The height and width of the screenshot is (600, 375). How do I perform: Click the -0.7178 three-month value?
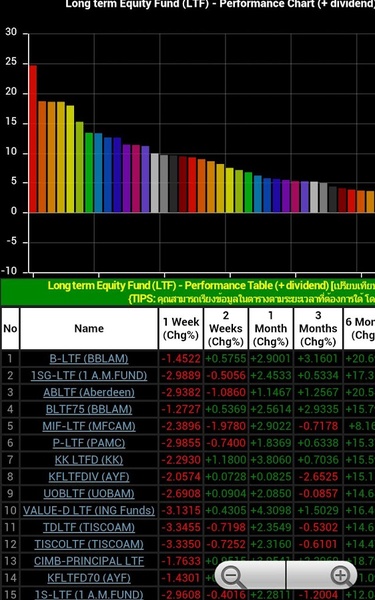pos(318,426)
